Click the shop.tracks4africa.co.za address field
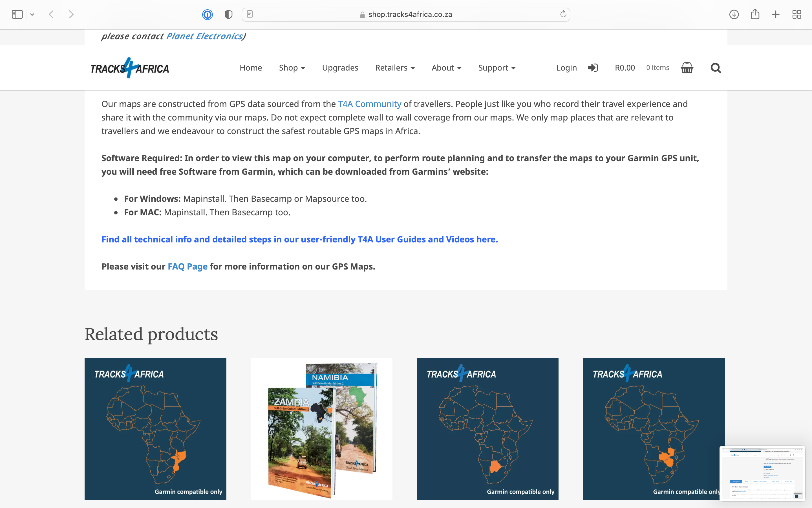The width and height of the screenshot is (812, 508). coord(406,14)
